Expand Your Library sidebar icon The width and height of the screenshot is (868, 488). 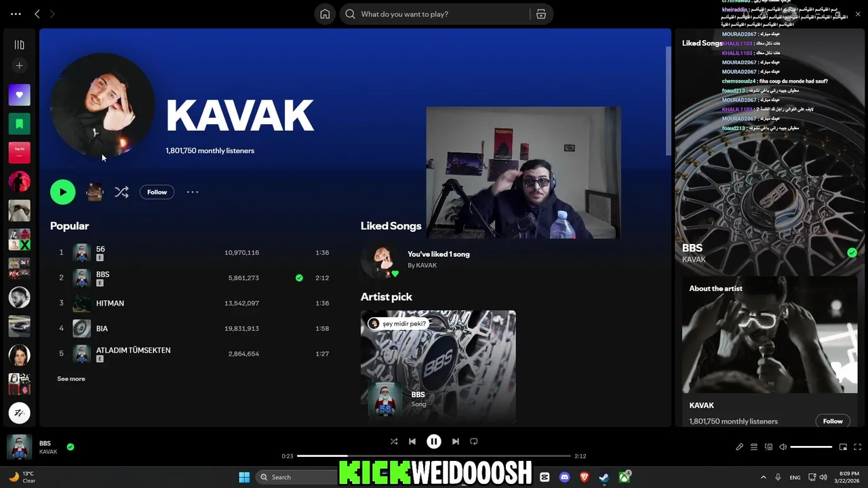click(x=19, y=45)
